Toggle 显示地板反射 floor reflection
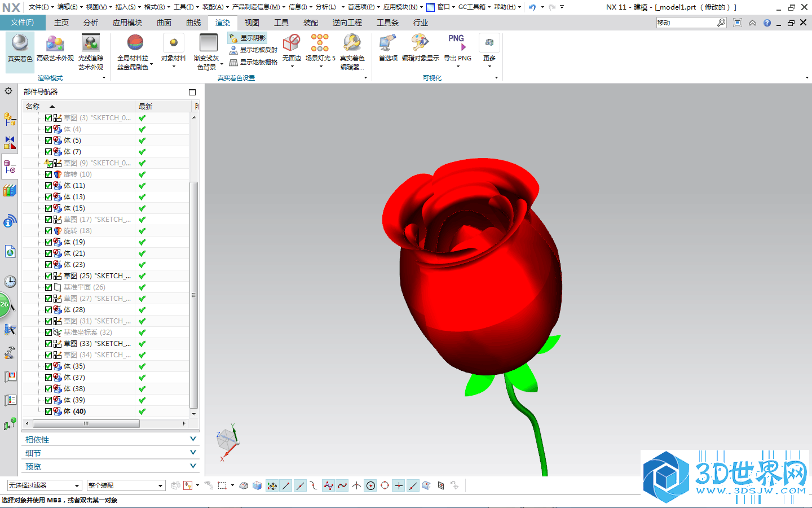 (x=253, y=50)
